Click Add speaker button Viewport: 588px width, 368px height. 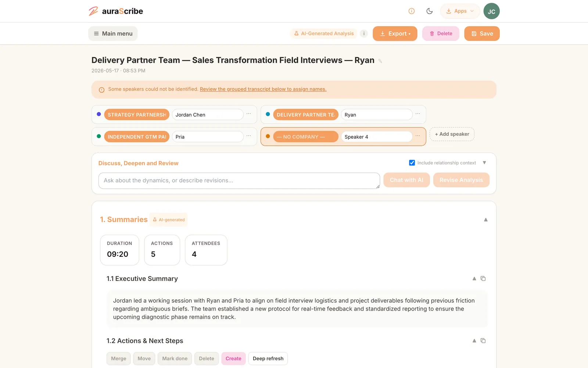point(452,134)
